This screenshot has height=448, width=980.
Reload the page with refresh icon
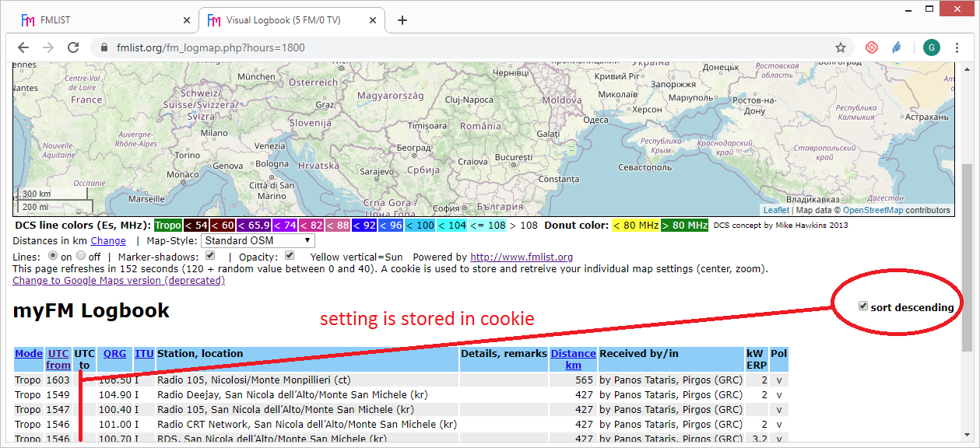[74, 47]
